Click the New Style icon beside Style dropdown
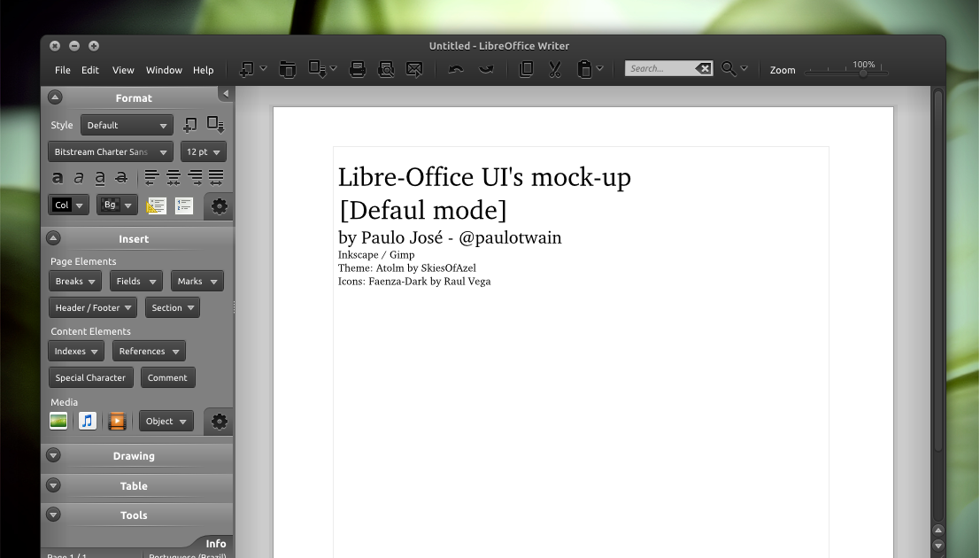The image size is (980, 558). coord(189,125)
